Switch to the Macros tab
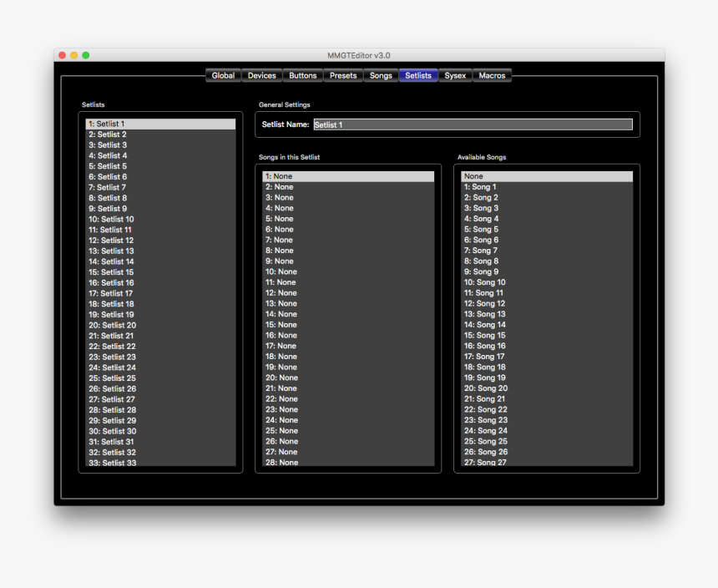This screenshot has height=588, width=718. pos(492,75)
